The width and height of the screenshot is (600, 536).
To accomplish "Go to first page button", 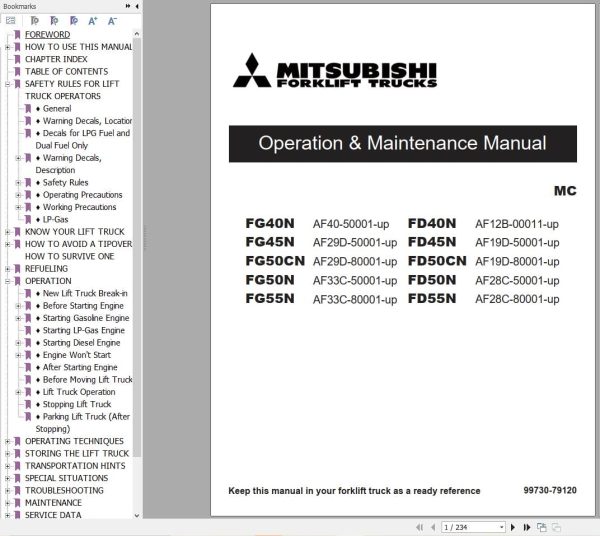I will (x=420, y=527).
